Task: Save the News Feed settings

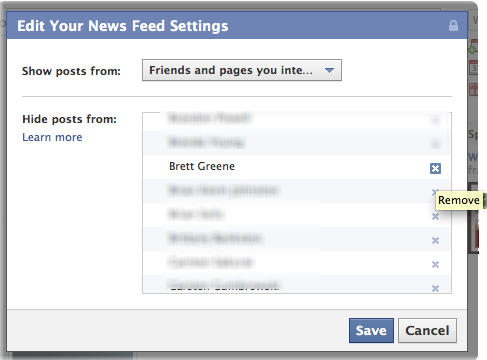Action: (371, 330)
